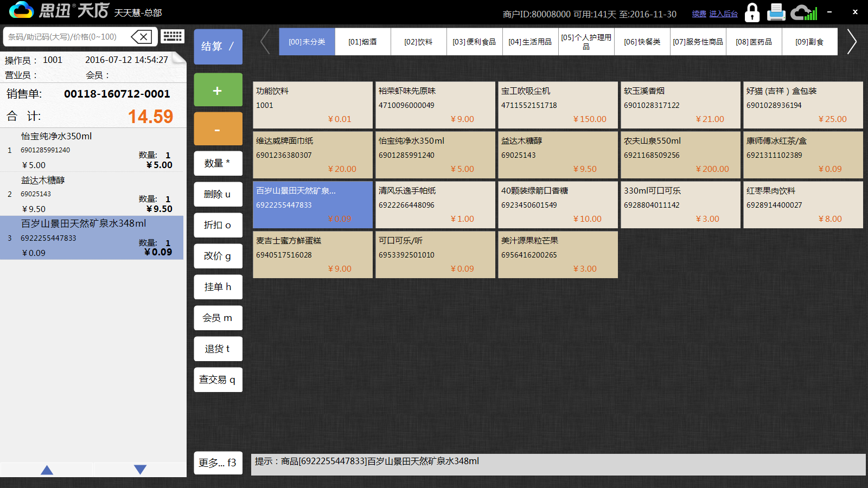Image resolution: width=868 pixels, height=488 pixels.
Task: Add the 宝工吹吸尘机 product tile
Action: (x=558, y=105)
